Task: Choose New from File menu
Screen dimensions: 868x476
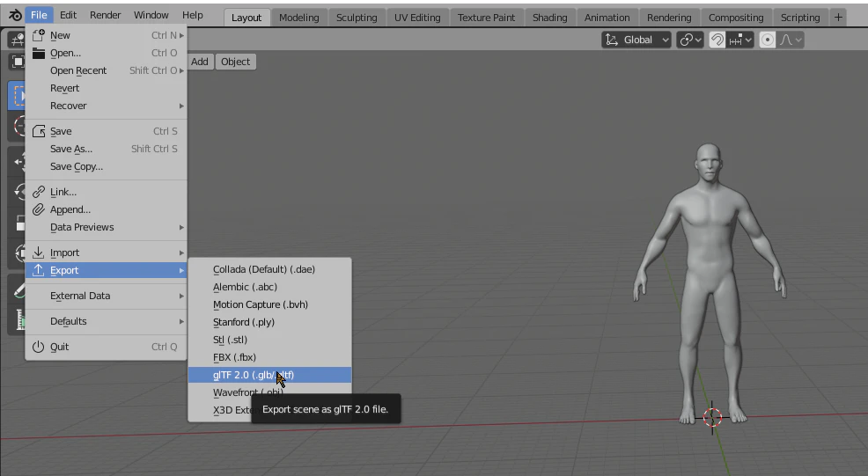Action: coord(106,35)
